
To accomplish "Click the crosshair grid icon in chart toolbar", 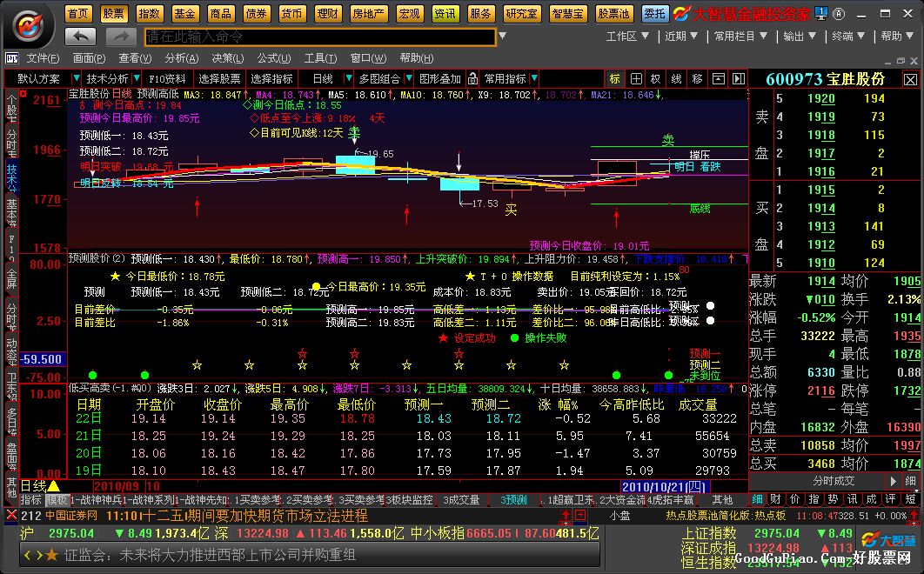I will 636,79.
